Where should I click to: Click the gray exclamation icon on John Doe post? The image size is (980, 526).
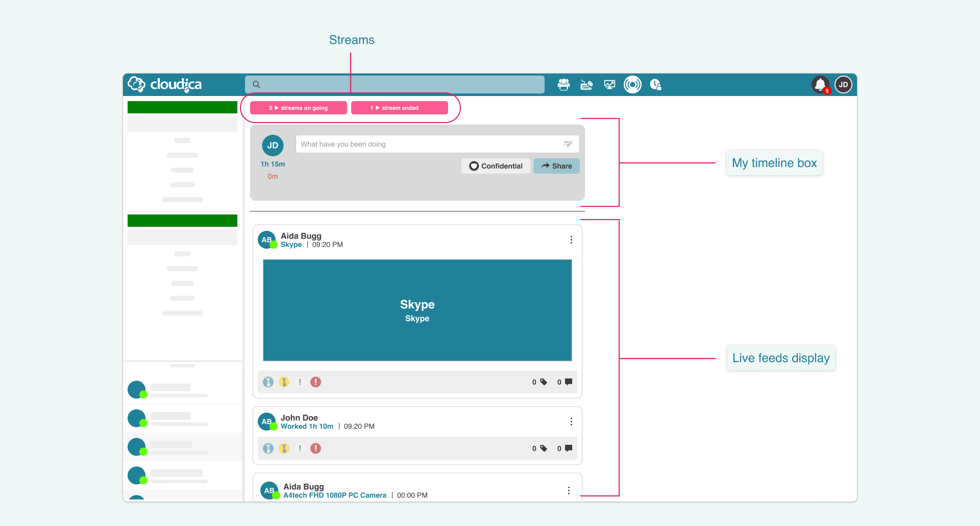300,448
